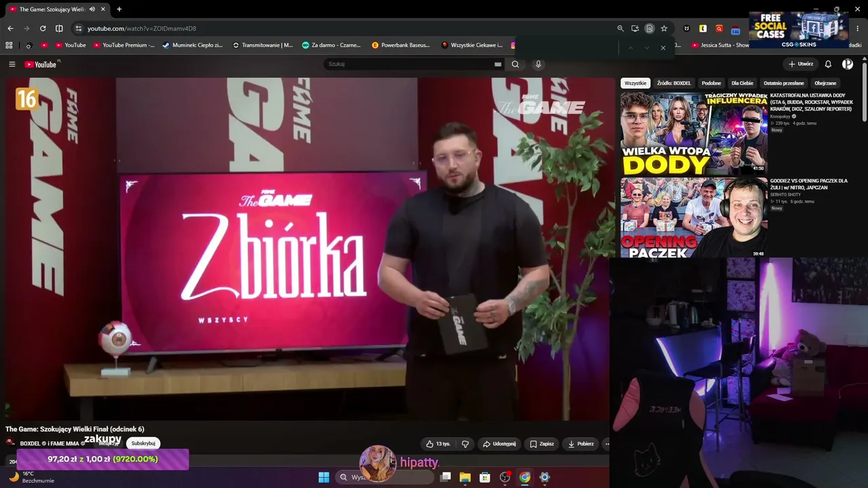The image size is (868, 488).
Task: Open the BOXDEL channel avatar
Action: coord(10,443)
